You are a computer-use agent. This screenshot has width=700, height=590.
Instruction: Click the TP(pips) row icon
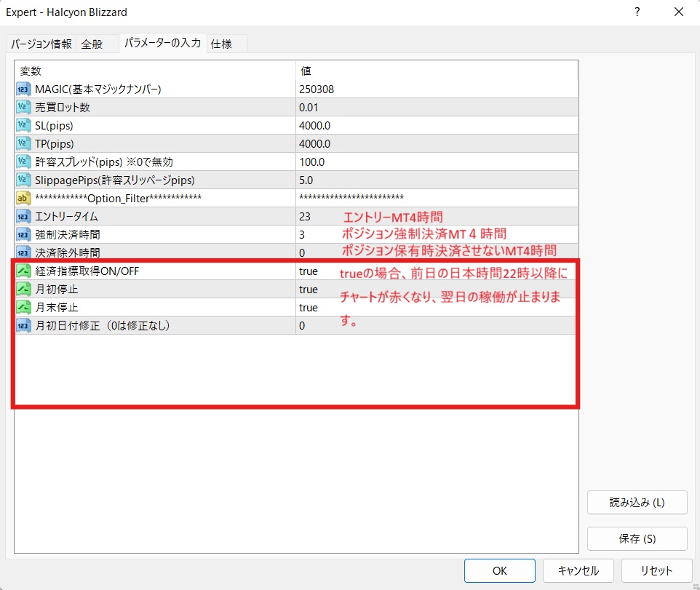[x=23, y=143]
